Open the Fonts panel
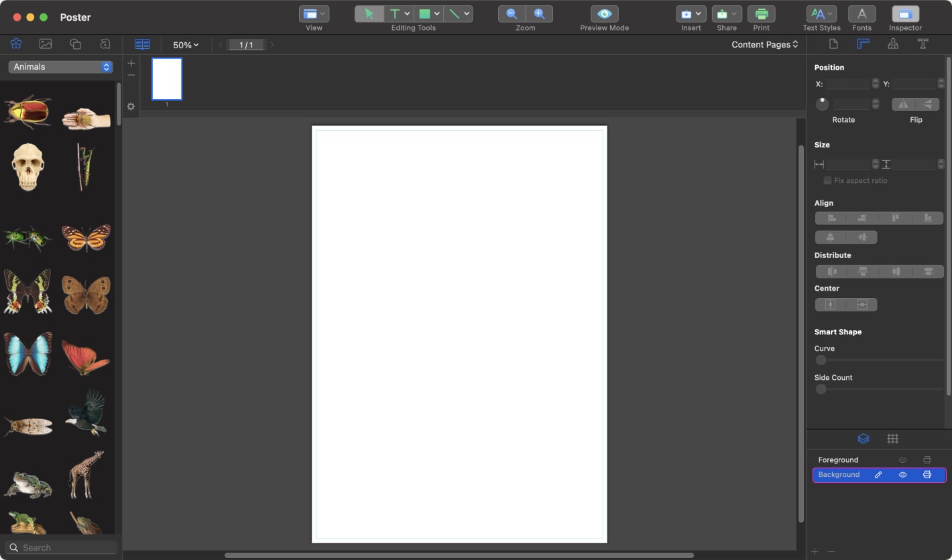 (x=861, y=13)
